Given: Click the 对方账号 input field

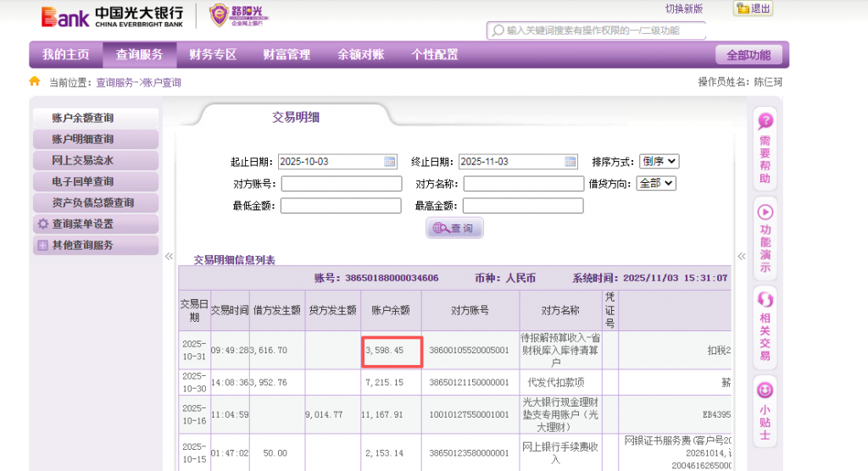Looking at the screenshot, I should pyautogui.click(x=342, y=184).
